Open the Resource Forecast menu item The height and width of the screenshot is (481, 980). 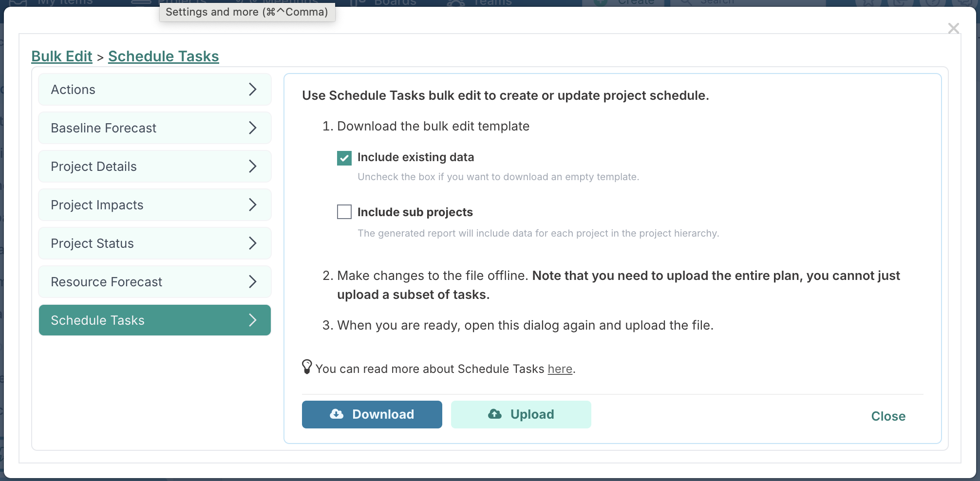pyautogui.click(x=107, y=282)
